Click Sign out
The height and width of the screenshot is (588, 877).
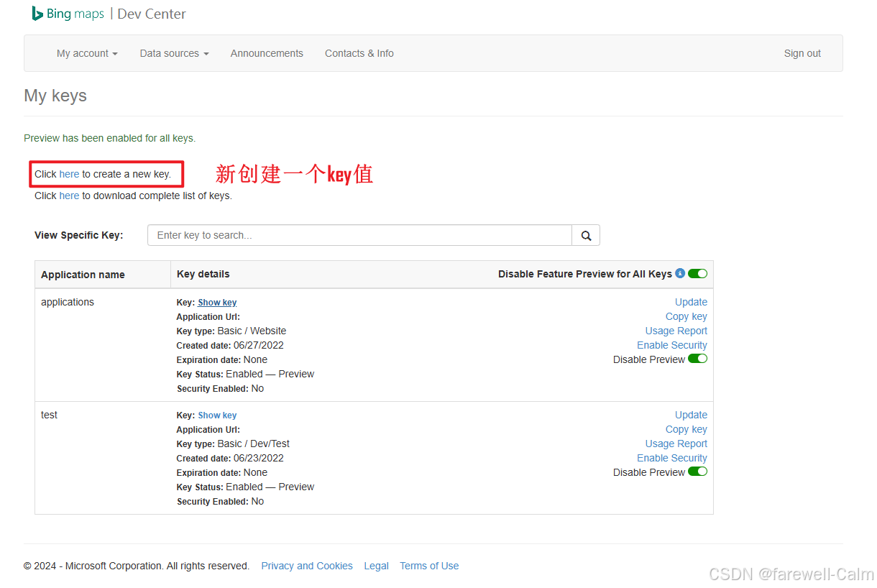click(802, 53)
